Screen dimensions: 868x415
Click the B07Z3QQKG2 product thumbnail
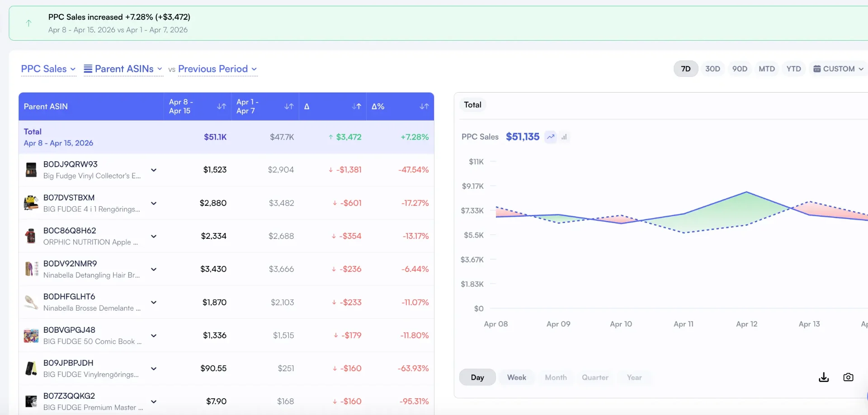(x=31, y=401)
